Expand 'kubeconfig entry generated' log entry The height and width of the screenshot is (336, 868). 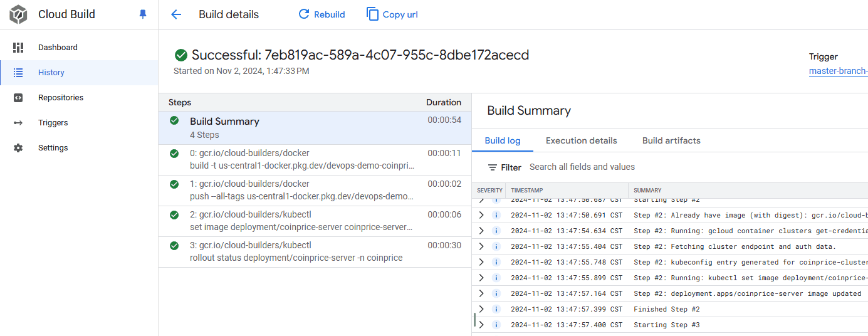pos(481,262)
